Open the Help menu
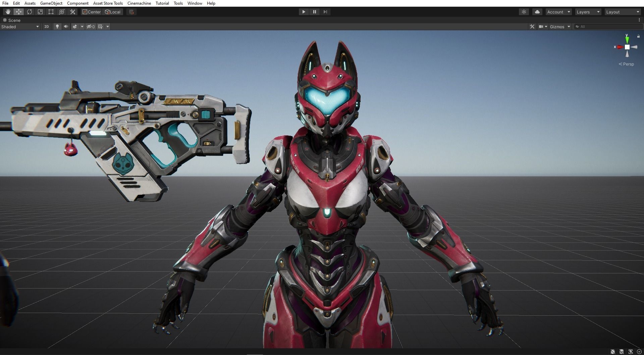This screenshot has height=355, width=644. [211, 3]
